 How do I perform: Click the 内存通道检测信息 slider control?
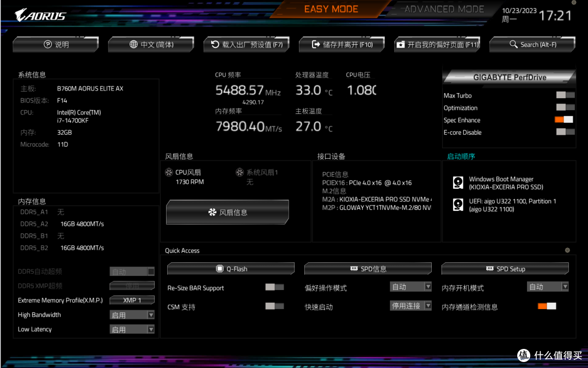(x=547, y=306)
